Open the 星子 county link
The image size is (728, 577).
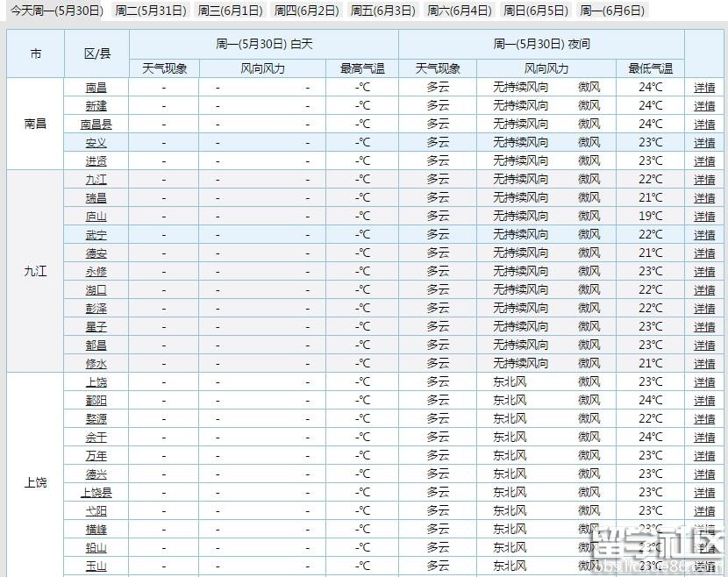96,327
